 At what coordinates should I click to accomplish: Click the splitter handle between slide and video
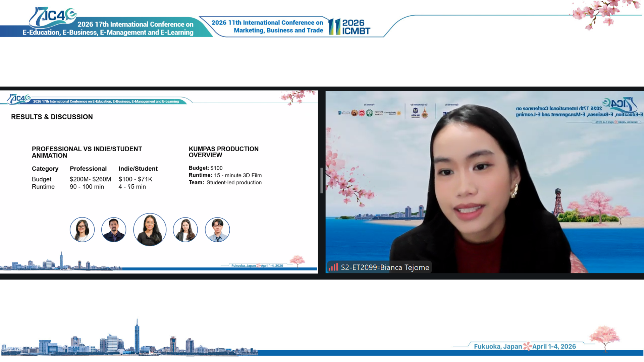322,181
